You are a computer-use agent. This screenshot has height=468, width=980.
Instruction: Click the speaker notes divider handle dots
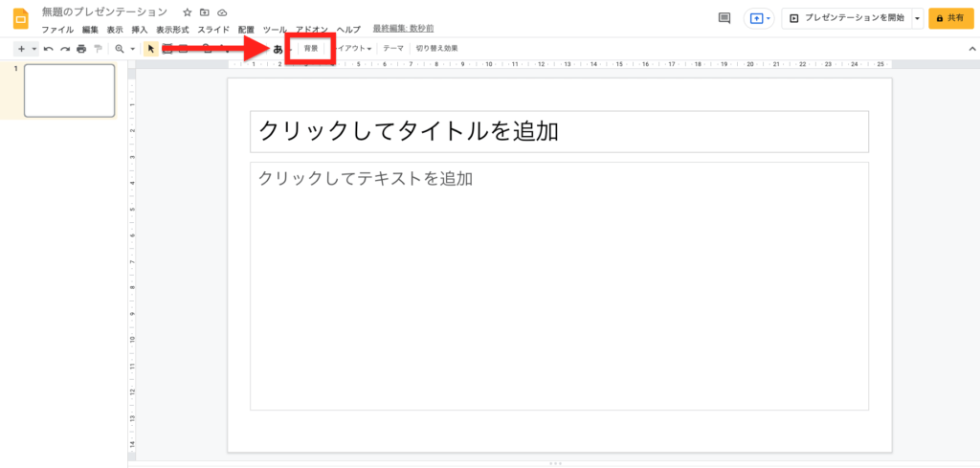pos(554,463)
